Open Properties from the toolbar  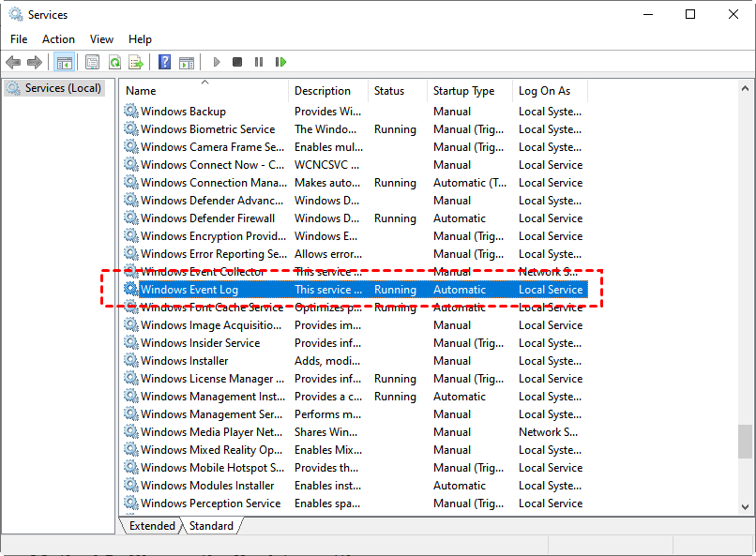pyautogui.click(x=92, y=62)
